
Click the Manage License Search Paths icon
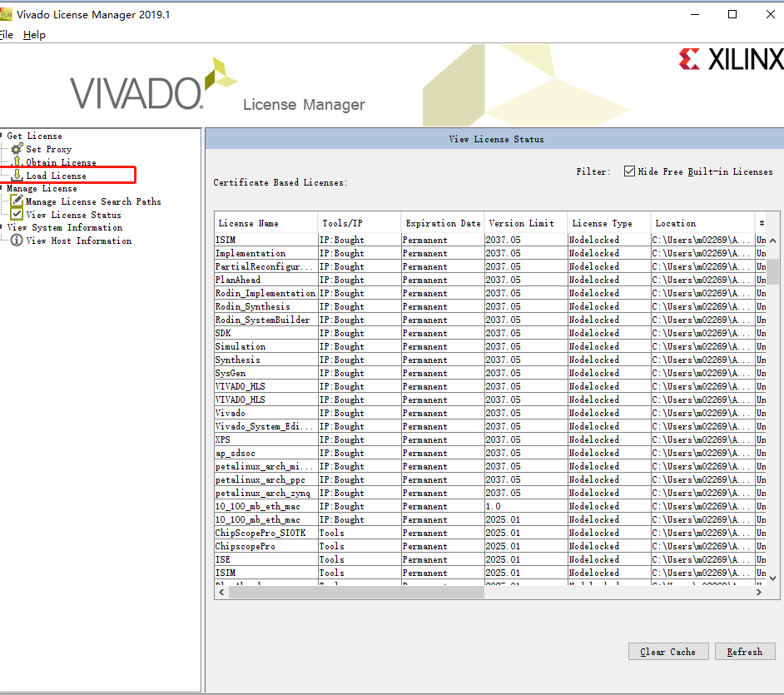(17, 201)
